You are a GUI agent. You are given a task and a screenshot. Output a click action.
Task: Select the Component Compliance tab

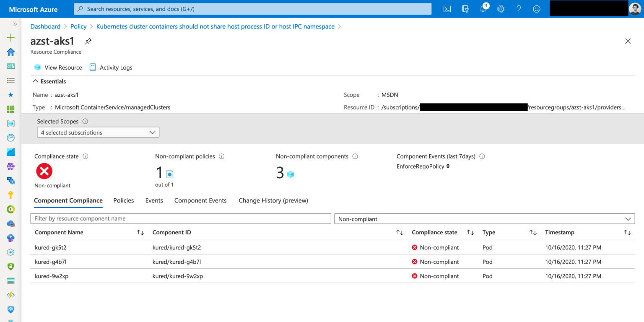pyautogui.click(x=68, y=200)
